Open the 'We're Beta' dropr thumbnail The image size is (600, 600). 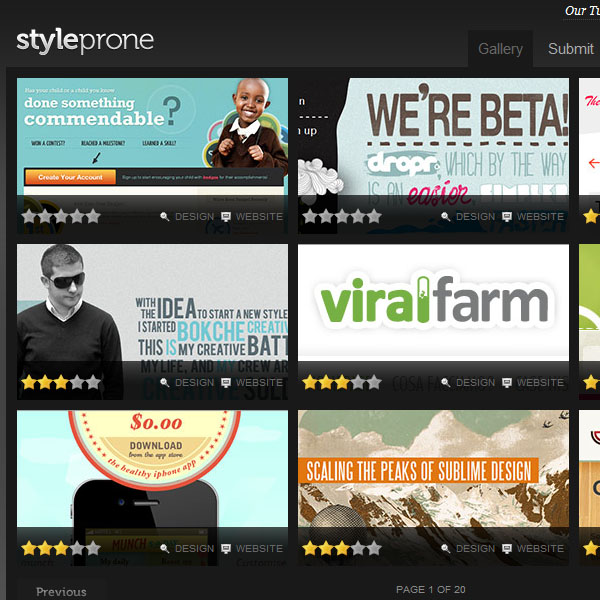(433, 156)
